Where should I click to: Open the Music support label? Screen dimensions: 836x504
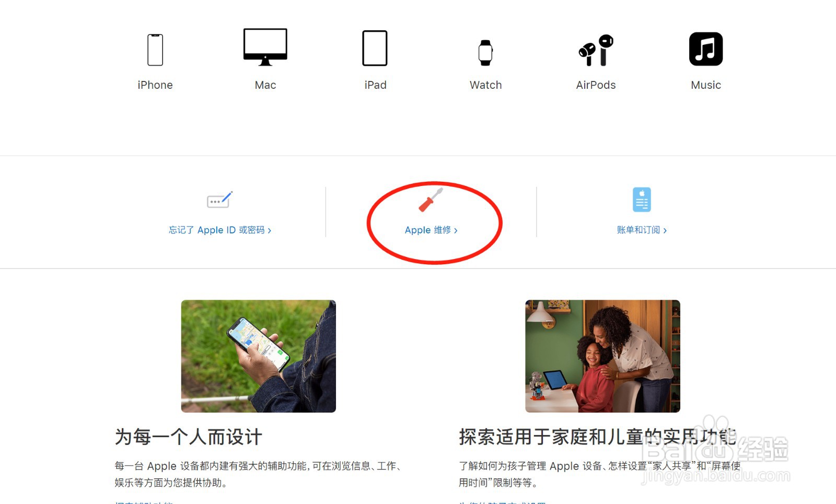(706, 85)
